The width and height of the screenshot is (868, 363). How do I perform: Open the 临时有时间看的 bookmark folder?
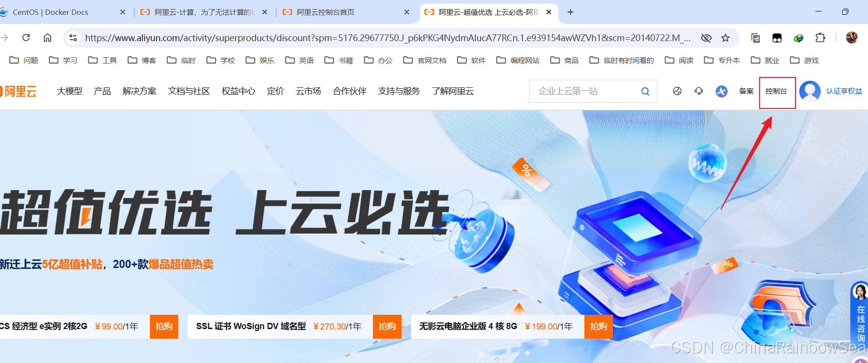622,60
